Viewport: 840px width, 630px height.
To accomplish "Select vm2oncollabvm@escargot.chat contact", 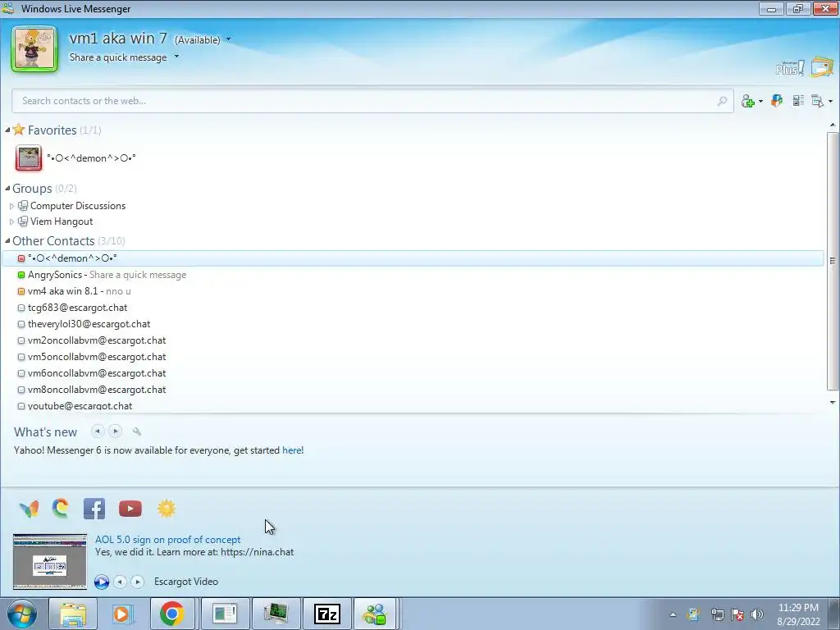I will tap(97, 340).
